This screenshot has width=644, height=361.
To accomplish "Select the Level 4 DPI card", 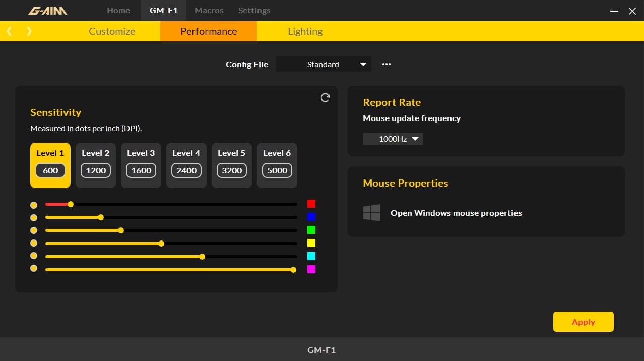I will [x=186, y=165].
